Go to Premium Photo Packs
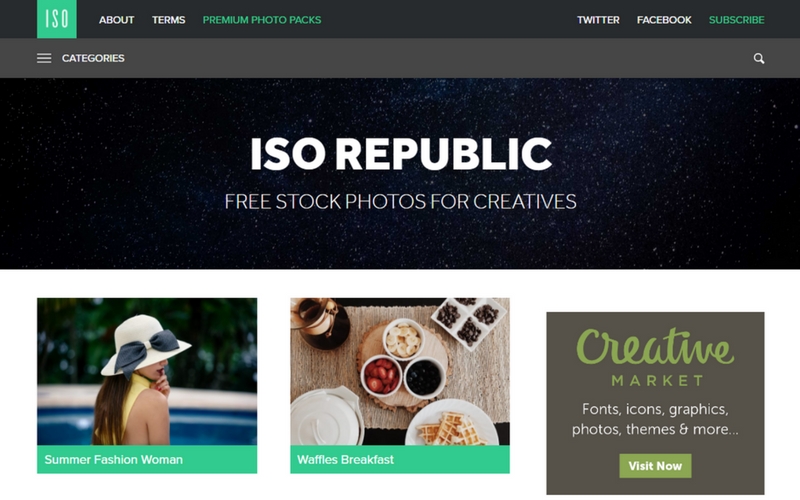The image size is (800, 500). (x=262, y=20)
